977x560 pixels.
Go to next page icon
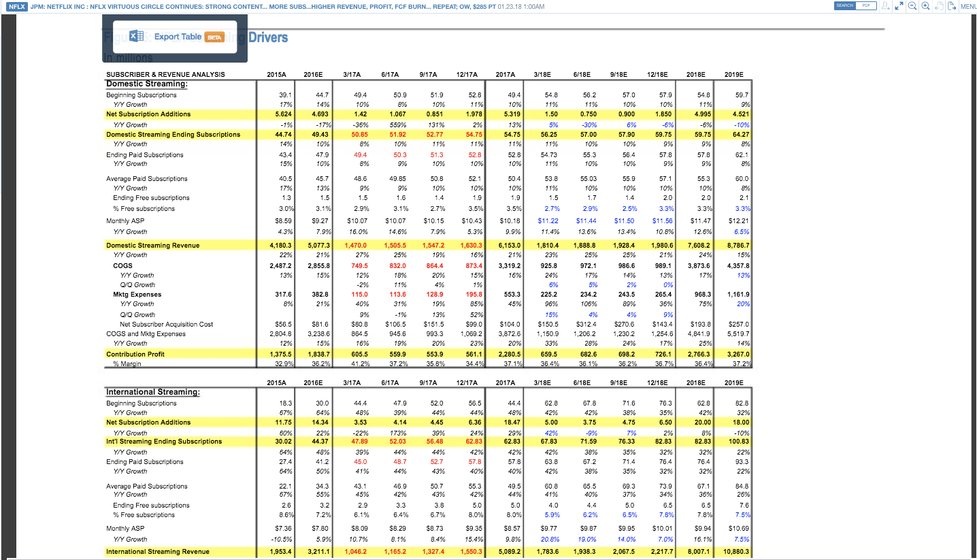pyautogui.click(x=950, y=6)
